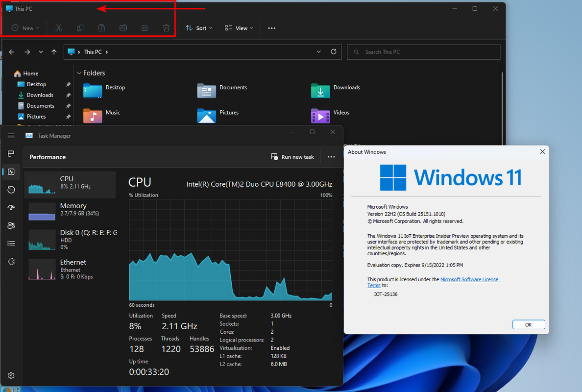Screen dimensions: 582x392
Task: Click Run new task in Task Manager
Action: tap(292, 157)
